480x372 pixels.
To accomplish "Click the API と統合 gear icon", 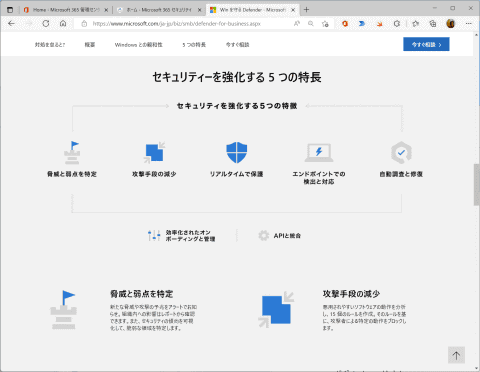I will tap(264, 236).
